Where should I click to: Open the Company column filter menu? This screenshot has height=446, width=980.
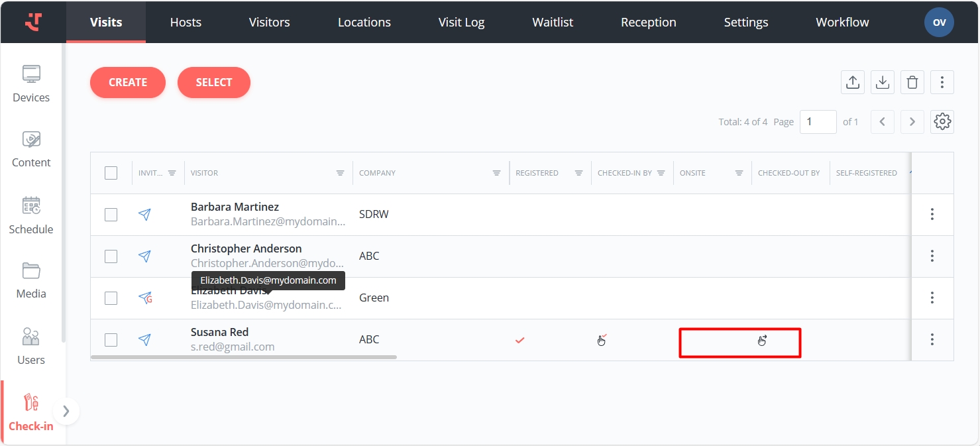(x=496, y=173)
